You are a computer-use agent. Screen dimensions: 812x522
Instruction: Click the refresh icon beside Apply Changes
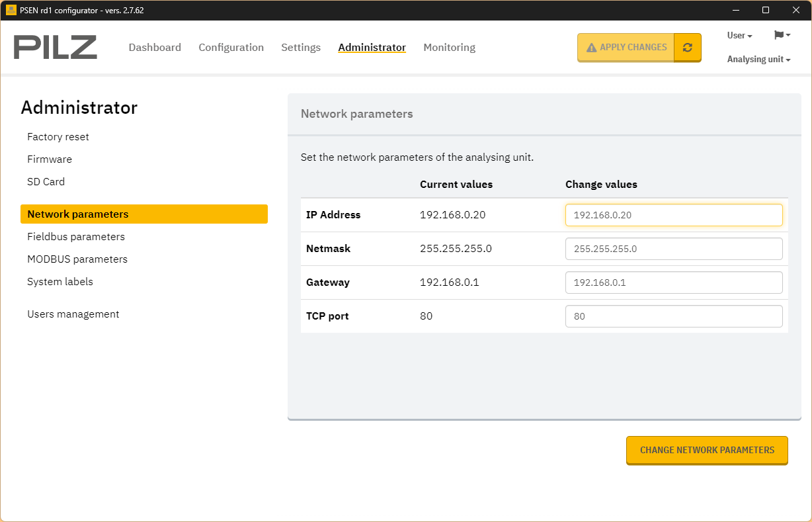pos(688,48)
